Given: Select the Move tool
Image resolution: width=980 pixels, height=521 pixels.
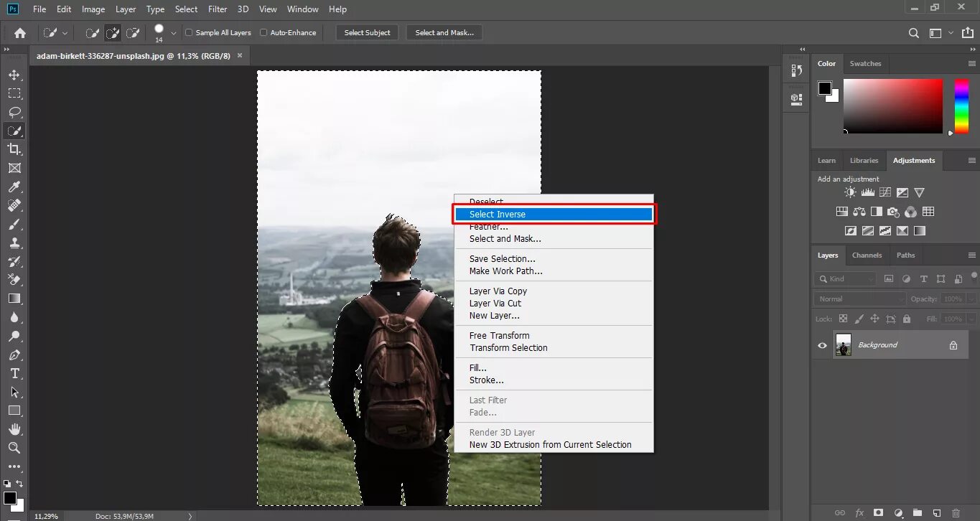Looking at the screenshot, I should point(15,74).
